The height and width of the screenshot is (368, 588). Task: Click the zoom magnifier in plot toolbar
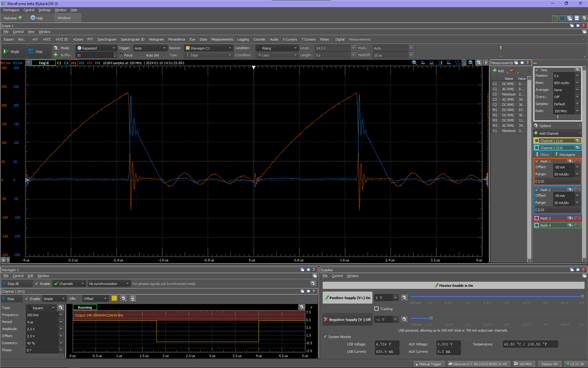click(414, 63)
